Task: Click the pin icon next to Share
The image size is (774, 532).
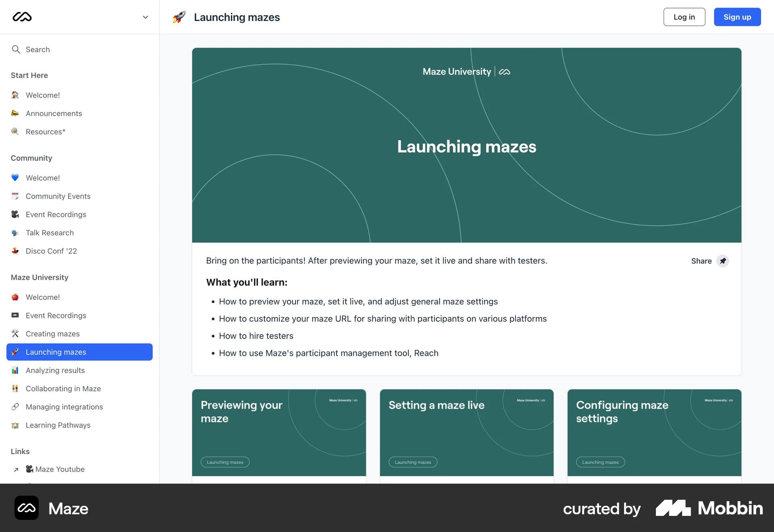Action: (x=723, y=261)
